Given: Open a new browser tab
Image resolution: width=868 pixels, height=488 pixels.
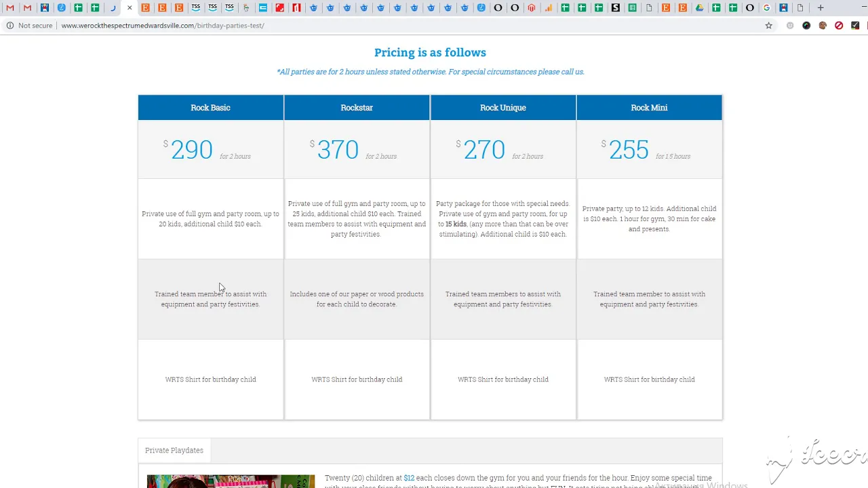Looking at the screenshot, I should pos(821,8).
